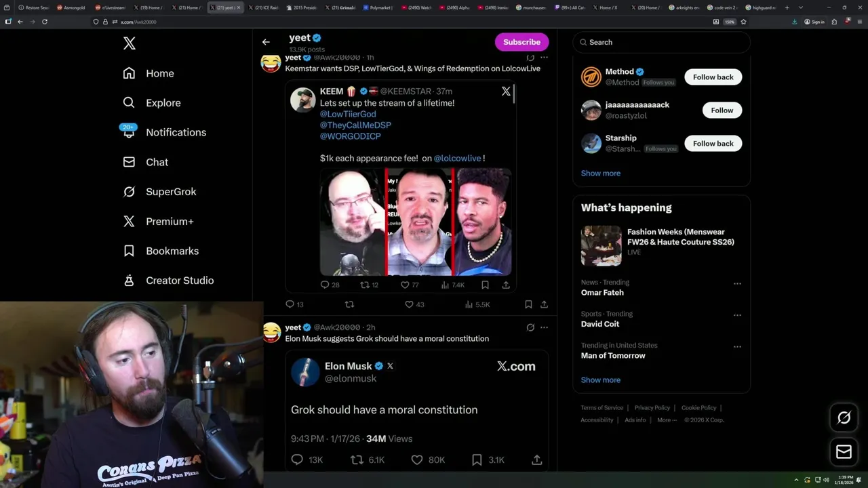Open the Elon Musk tweet screenshot image

416,410
